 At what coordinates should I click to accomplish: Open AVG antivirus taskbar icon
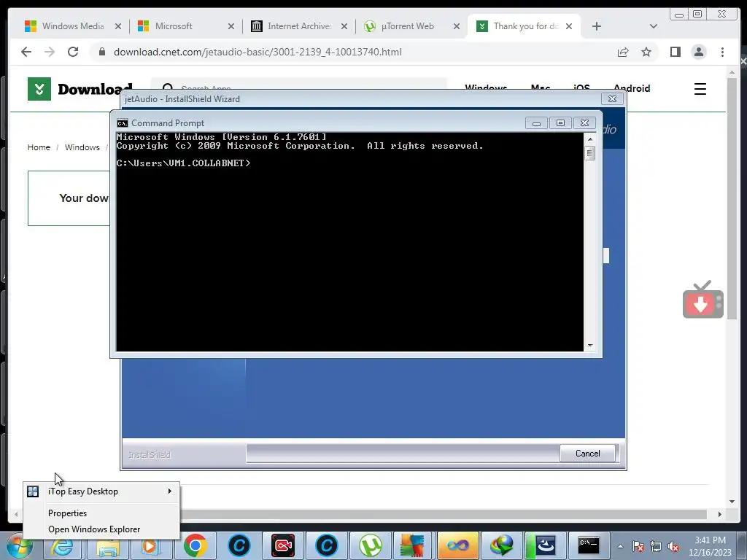[413, 545]
